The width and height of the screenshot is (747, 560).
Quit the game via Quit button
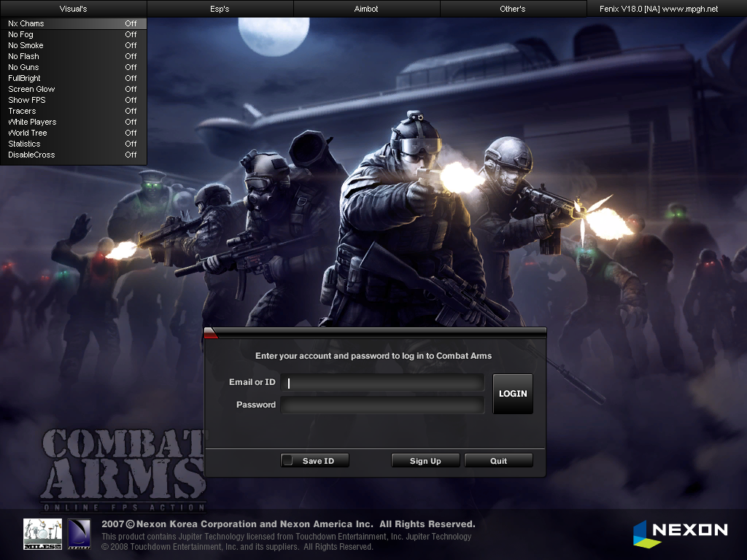point(498,461)
